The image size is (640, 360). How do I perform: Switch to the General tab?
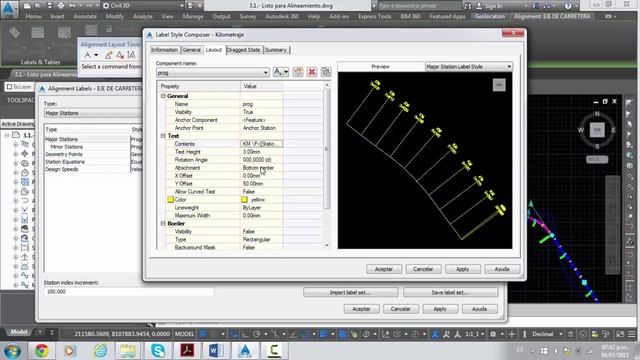click(x=191, y=50)
